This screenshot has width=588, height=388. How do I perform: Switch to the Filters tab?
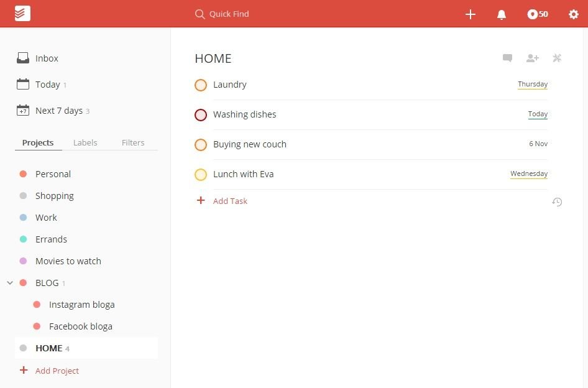pyautogui.click(x=133, y=142)
